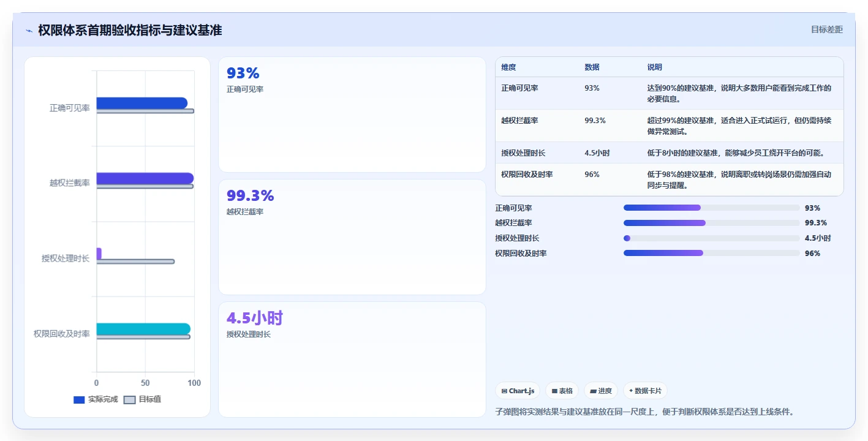Click the teal 权限回收及时率 chart bar
Image resolution: width=868 pixels, height=441 pixels.
point(143,329)
